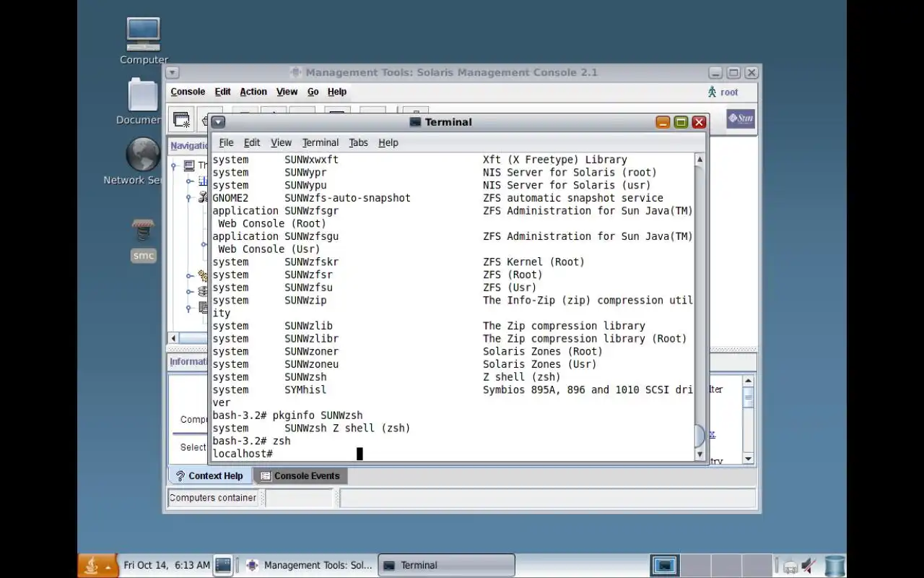The height and width of the screenshot is (578, 924).
Task: Click the network status tray icon
Action: (790, 566)
